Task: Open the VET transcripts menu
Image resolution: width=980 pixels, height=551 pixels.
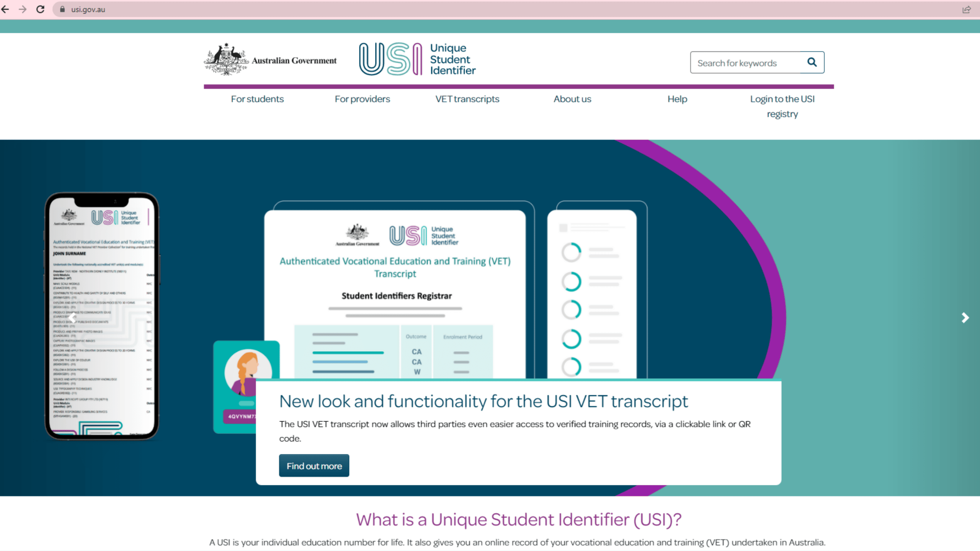Action: pyautogui.click(x=467, y=99)
